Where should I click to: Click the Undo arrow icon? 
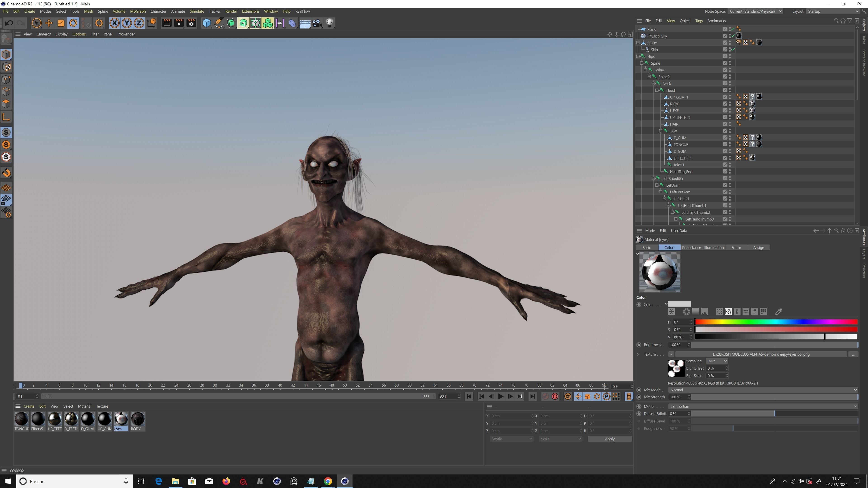coord(9,23)
